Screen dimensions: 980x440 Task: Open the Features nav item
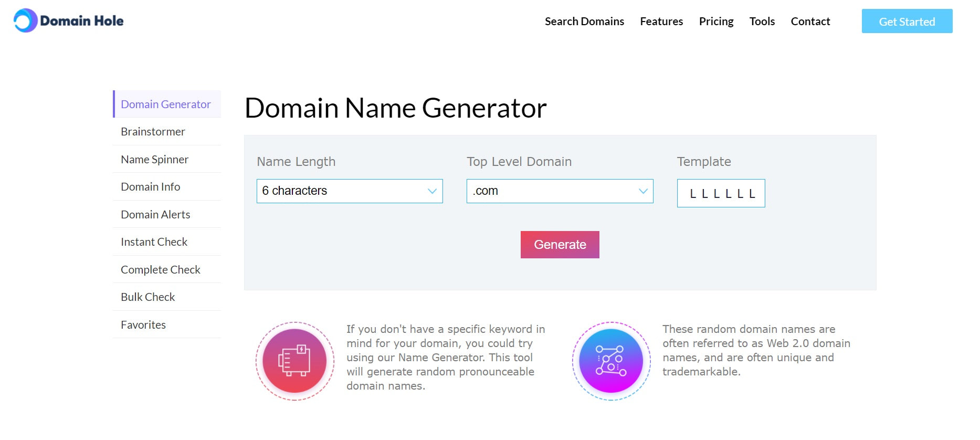(661, 22)
